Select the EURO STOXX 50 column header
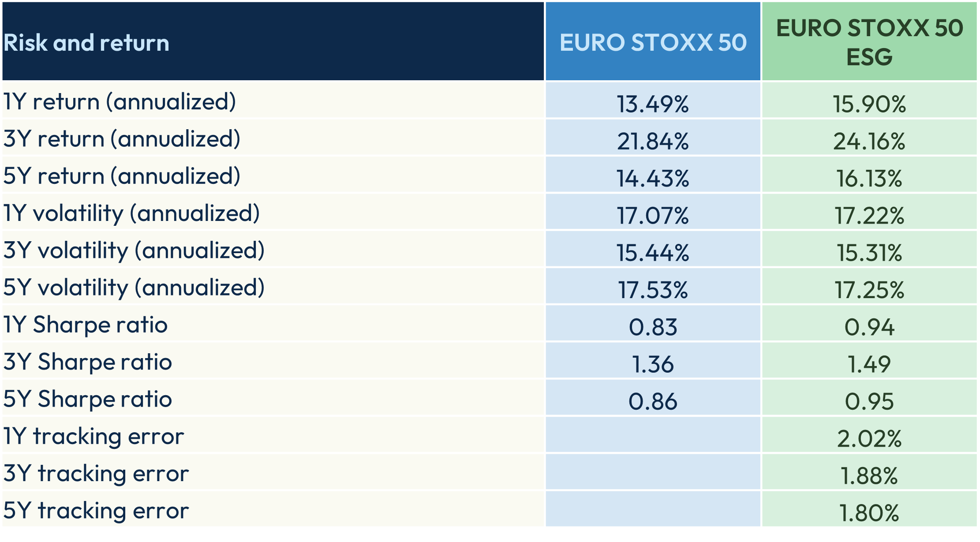Screen dimensions: 980x542 (653, 43)
